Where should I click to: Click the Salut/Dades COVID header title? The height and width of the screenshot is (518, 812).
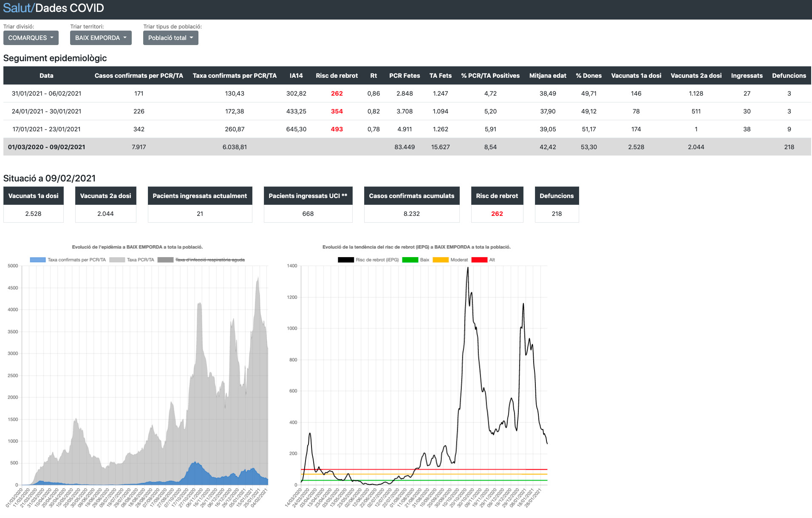[54, 8]
